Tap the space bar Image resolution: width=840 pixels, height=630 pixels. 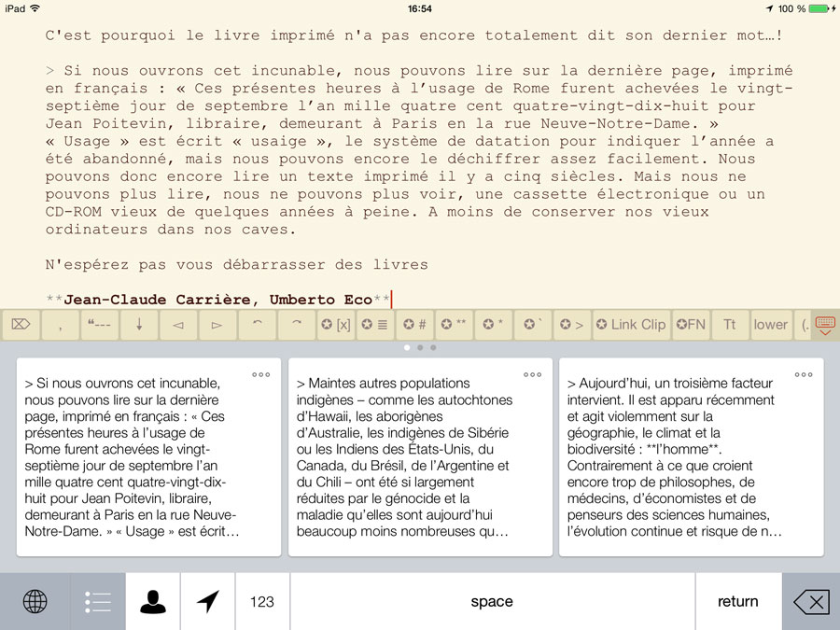[492, 602]
